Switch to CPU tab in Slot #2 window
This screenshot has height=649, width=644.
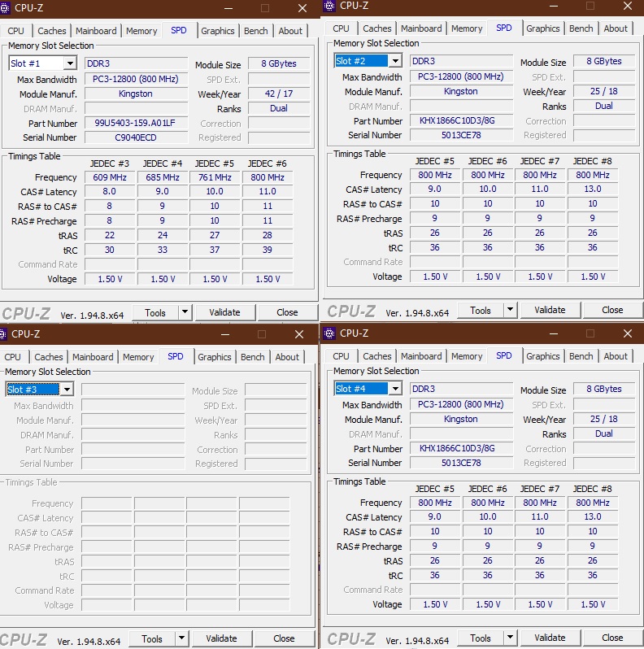pyautogui.click(x=341, y=28)
